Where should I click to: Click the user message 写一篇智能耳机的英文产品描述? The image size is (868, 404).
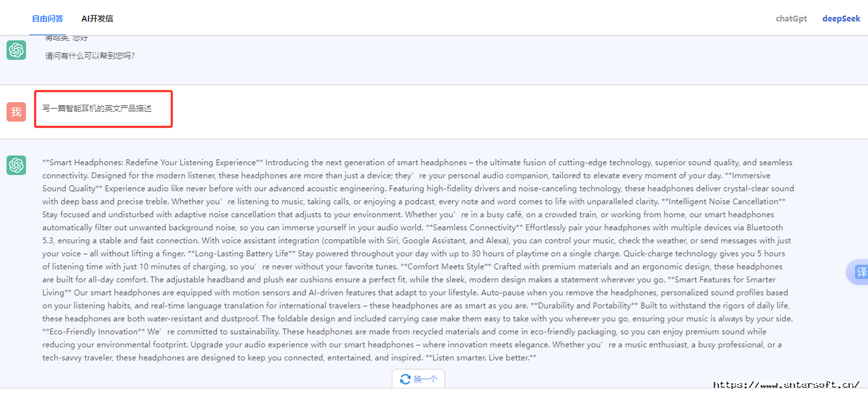pos(97,108)
